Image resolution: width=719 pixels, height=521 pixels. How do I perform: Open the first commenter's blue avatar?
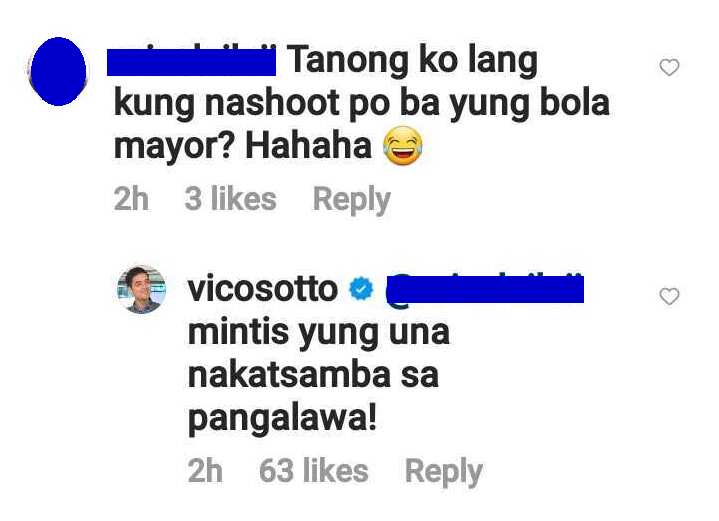(x=58, y=72)
